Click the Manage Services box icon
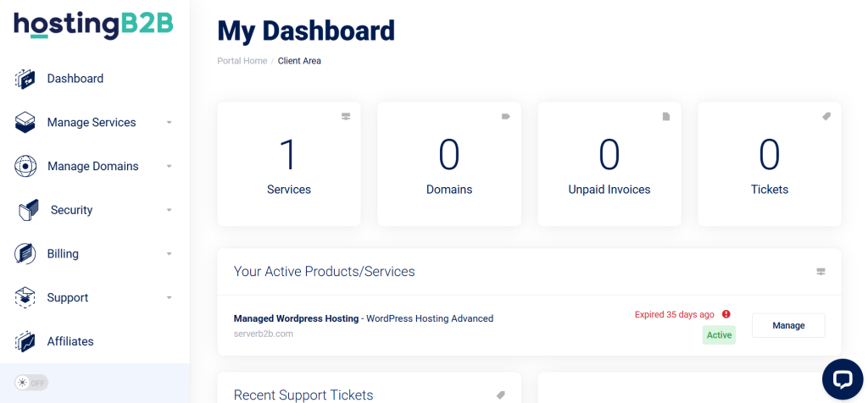Viewport: 868px width, 403px height. coord(25,122)
